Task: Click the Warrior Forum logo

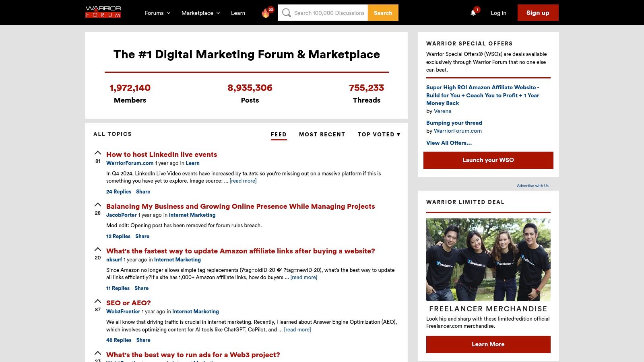Action: 103,12
